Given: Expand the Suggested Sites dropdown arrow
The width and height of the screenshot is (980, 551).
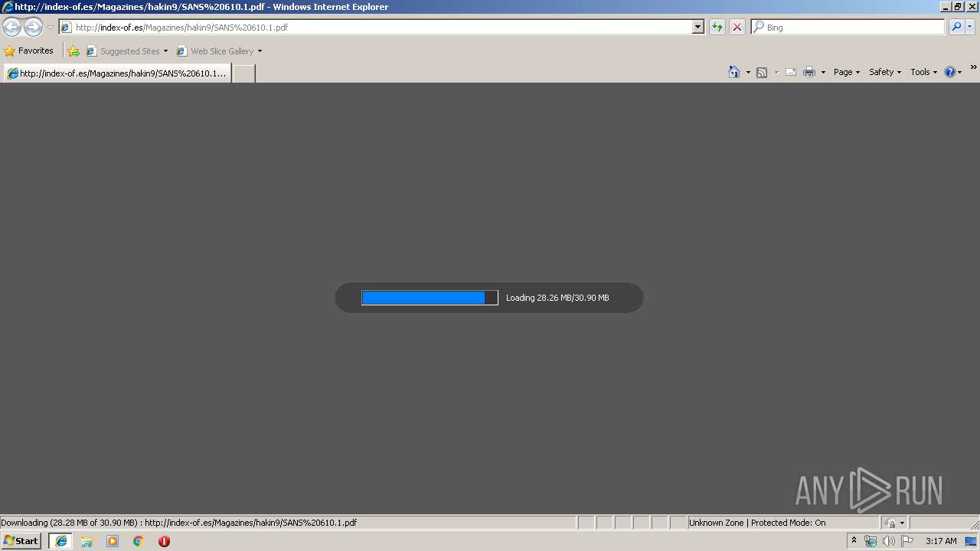Looking at the screenshot, I should coord(165,51).
